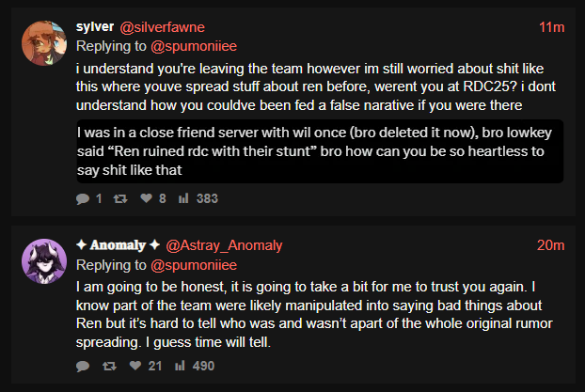585x392 pixels.
Task: Click the reply bubble icon on sylver's post
Action: point(83,198)
